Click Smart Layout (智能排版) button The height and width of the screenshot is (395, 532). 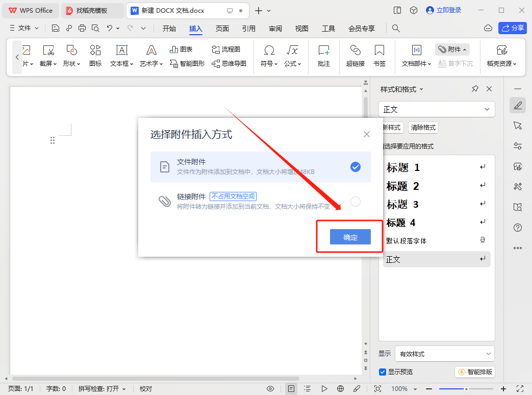[x=475, y=372]
